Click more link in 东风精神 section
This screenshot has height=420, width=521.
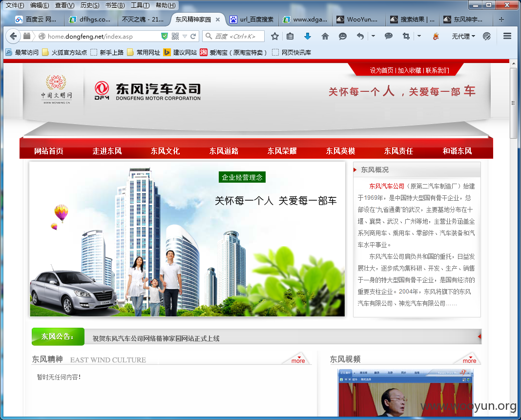coord(298,360)
